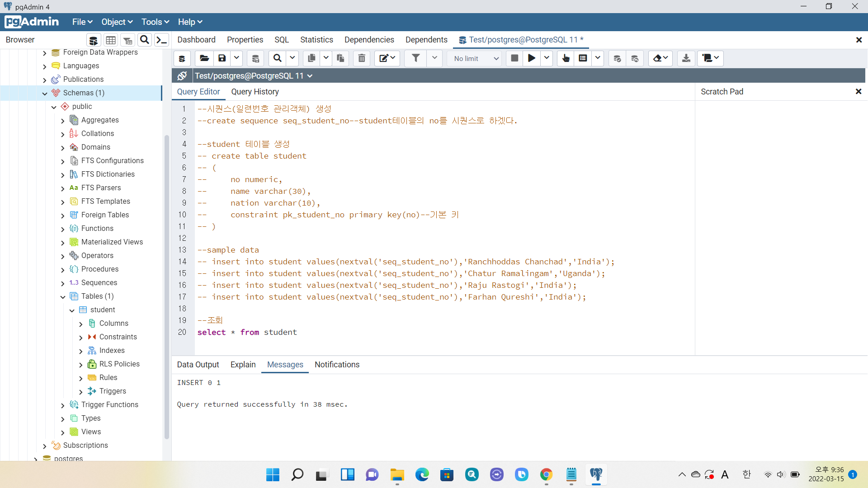
Task: Click the Save File floppy icon
Action: pos(222,58)
